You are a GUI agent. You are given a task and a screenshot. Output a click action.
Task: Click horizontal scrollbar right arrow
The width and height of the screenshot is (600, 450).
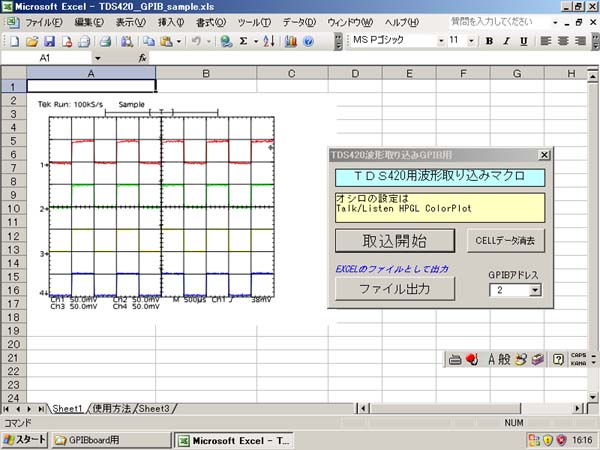pos(578,408)
